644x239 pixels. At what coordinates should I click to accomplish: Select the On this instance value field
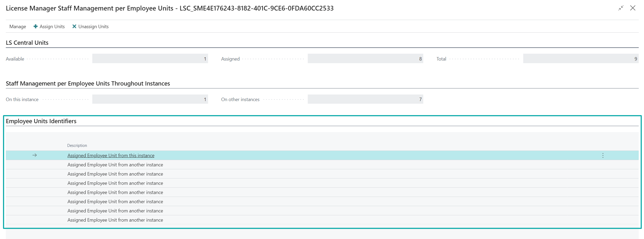click(150, 99)
